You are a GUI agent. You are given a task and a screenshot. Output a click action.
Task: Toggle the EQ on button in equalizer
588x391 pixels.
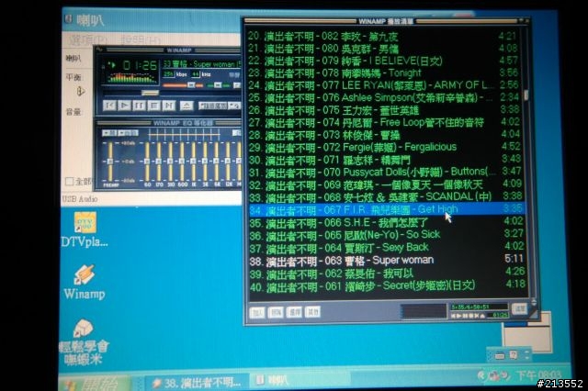coord(109,133)
